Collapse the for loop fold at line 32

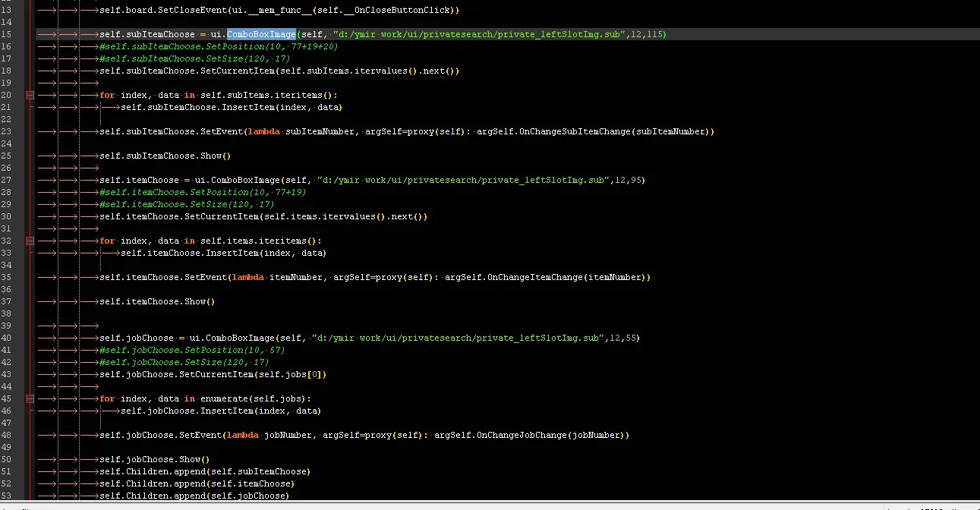(30, 241)
